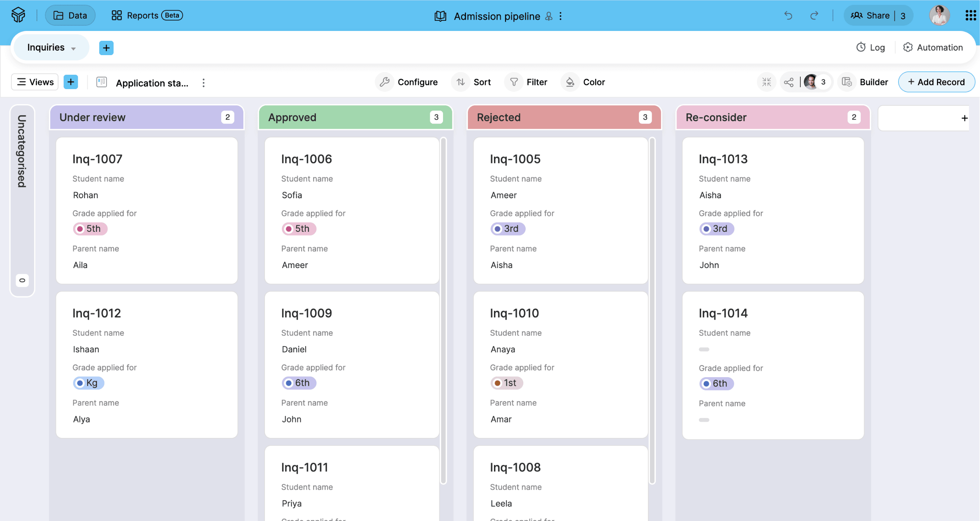Click 1st grade tag on Inq-1010

[507, 383]
